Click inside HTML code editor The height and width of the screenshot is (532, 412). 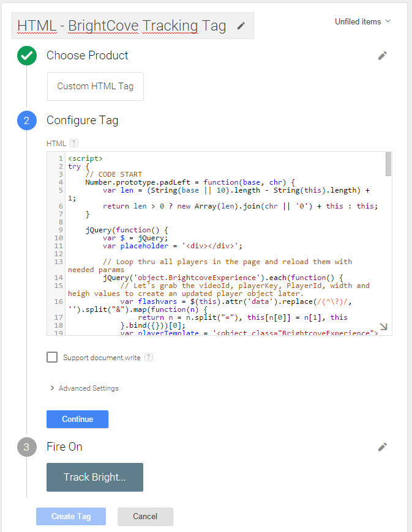[219, 243]
